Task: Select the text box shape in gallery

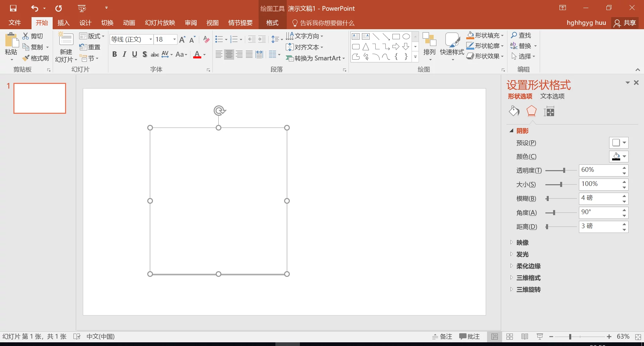Action: (356, 37)
